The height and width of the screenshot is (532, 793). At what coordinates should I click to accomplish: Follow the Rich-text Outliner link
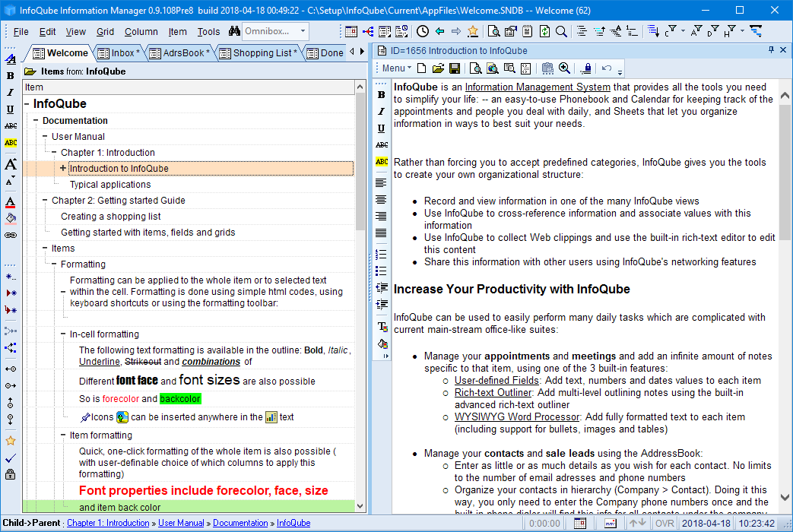click(493, 392)
